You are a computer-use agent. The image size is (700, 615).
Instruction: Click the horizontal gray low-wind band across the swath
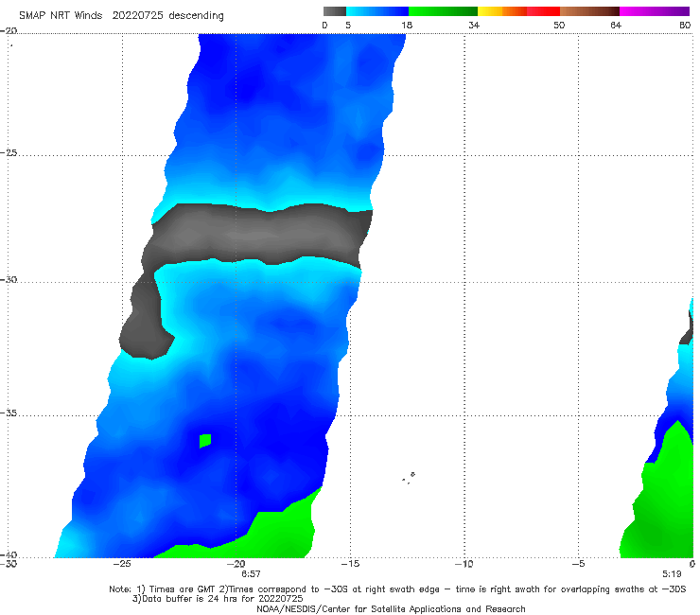pyautogui.click(x=259, y=235)
